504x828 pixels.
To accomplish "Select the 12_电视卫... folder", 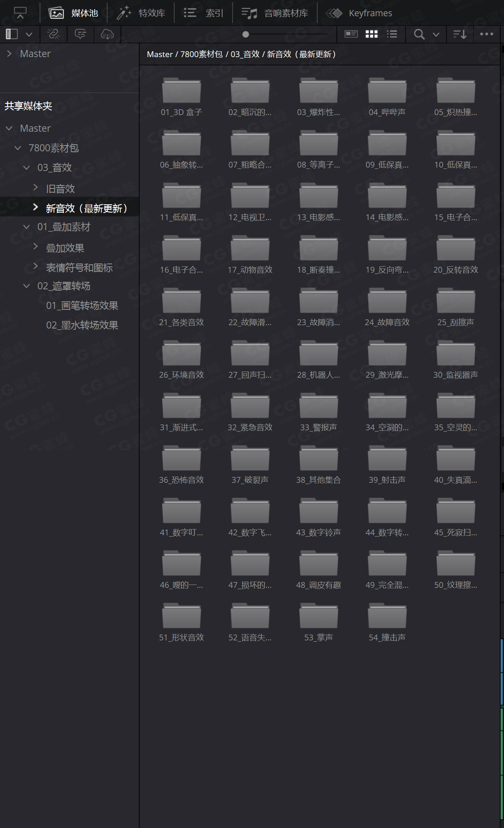I will click(x=250, y=202).
